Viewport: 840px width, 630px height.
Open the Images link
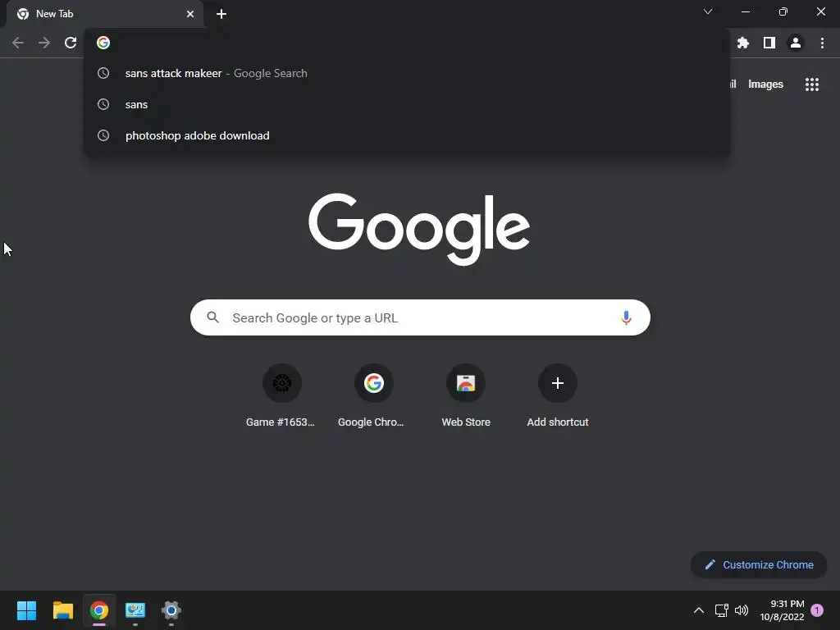(x=765, y=84)
